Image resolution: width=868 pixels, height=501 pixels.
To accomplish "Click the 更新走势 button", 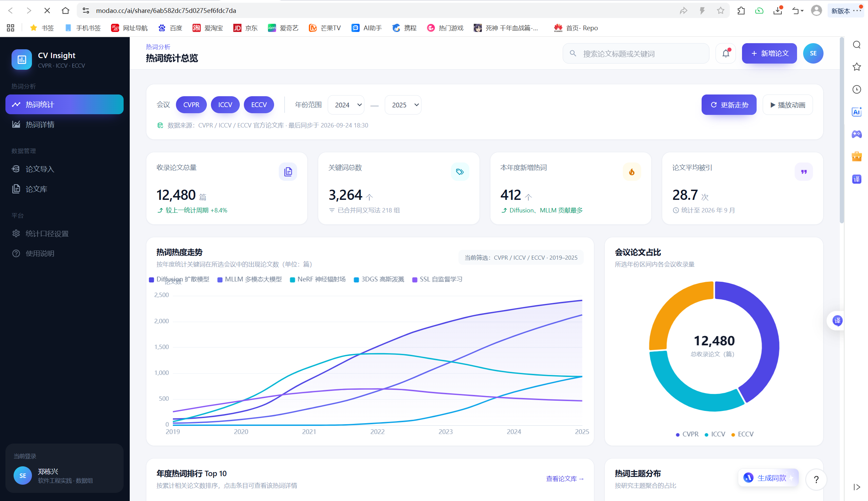I will [729, 105].
